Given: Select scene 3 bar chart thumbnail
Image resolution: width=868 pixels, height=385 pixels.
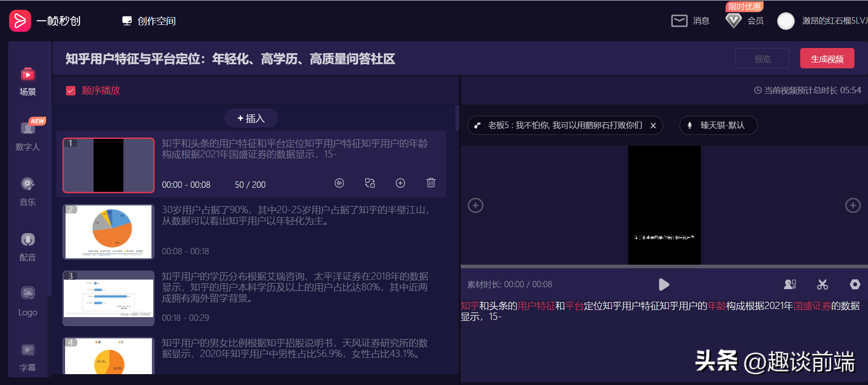Looking at the screenshot, I should point(108,298).
